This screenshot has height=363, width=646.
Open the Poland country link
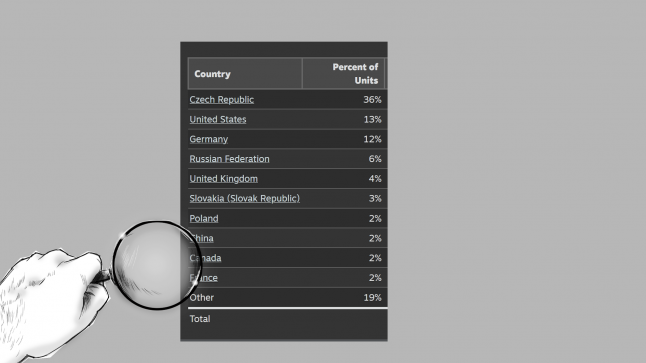click(204, 218)
